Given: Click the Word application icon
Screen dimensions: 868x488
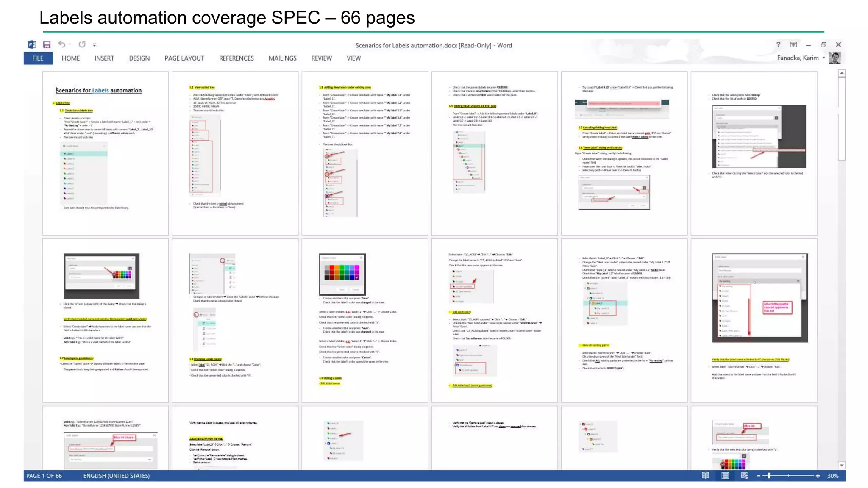Looking at the screenshot, I should pyautogui.click(x=32, y=44).
